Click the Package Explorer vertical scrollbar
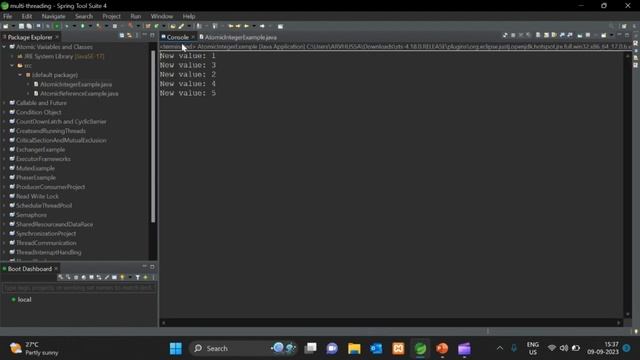 point(153,137)
